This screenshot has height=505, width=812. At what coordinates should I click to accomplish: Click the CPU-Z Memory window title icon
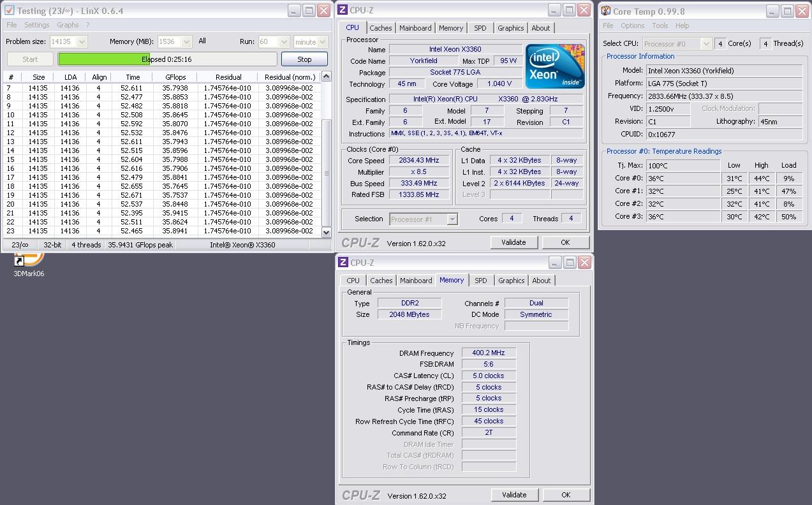[343, 263]
